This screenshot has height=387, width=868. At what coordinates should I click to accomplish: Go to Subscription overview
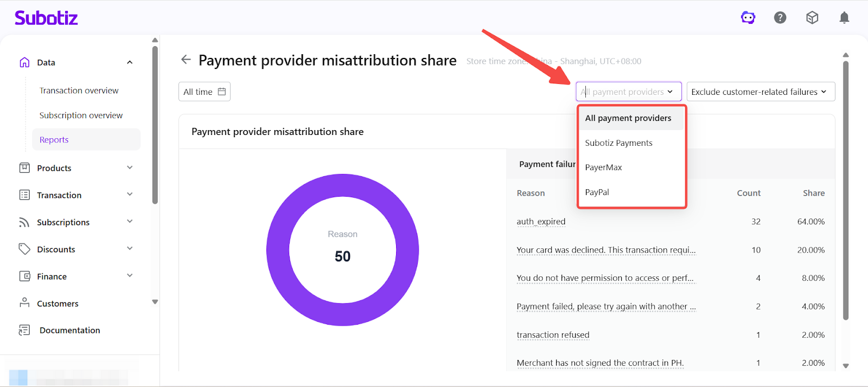coord(81,115)
